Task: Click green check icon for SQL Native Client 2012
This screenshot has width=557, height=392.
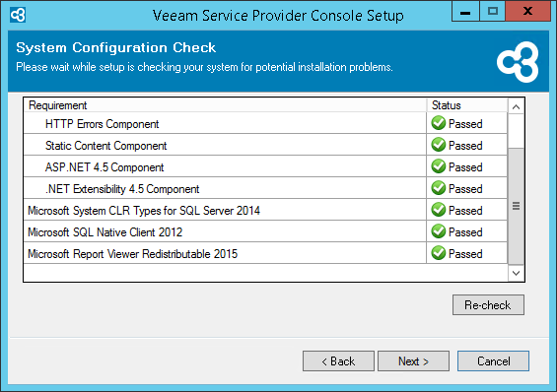Action: point(439,231)
